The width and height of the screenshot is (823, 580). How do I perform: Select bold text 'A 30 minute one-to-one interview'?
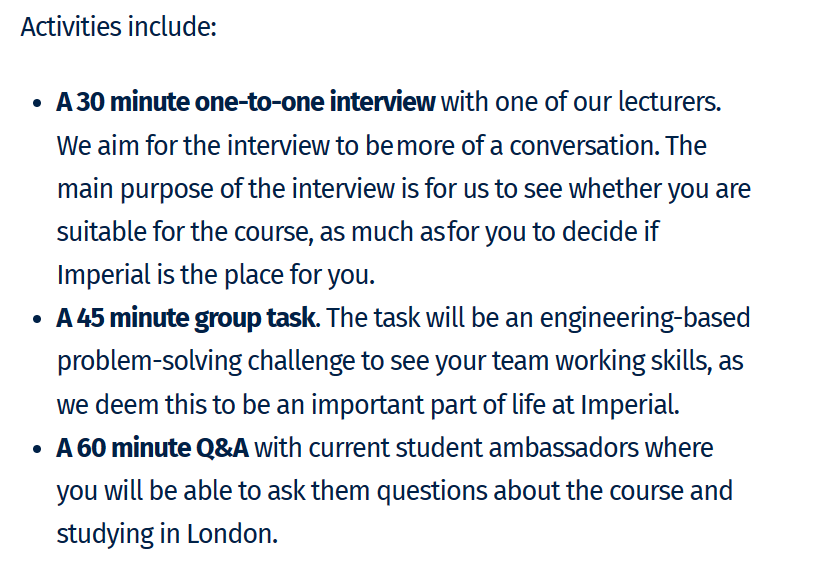point(246,101)
